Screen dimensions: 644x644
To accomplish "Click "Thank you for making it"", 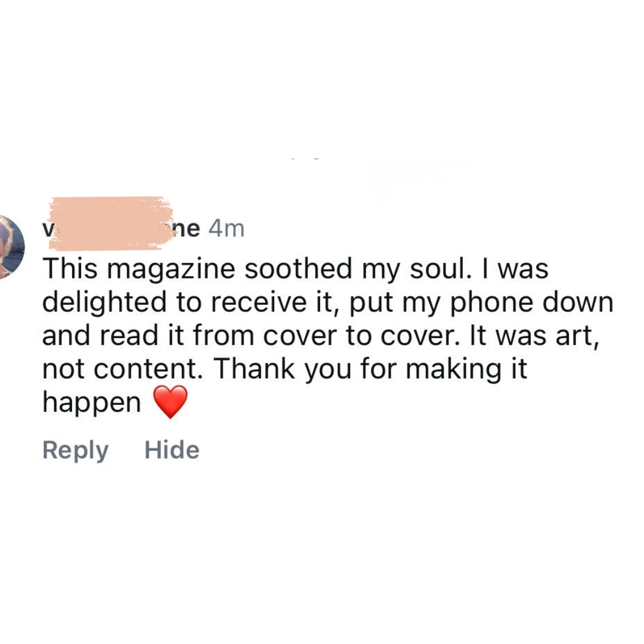I will tap(370, 370).
